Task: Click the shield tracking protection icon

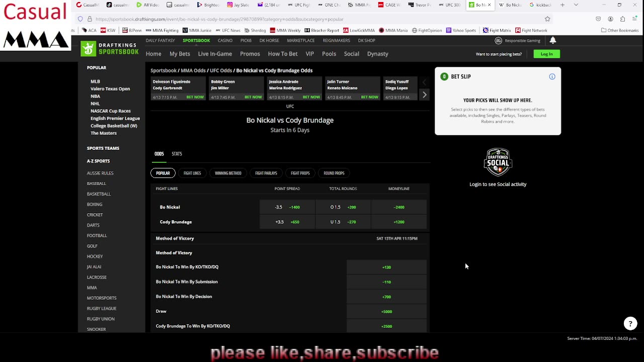Action: [x=80, y=19]
